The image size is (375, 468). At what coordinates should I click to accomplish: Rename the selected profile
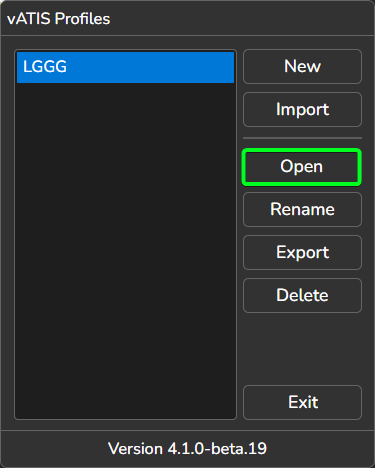coord(302,209)
